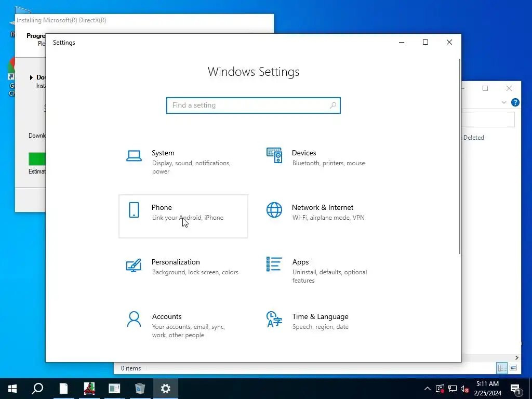The width and height of the screenshot is (532, 399).
Task: Open the Apps list icon
Action: tap(274, 264)
